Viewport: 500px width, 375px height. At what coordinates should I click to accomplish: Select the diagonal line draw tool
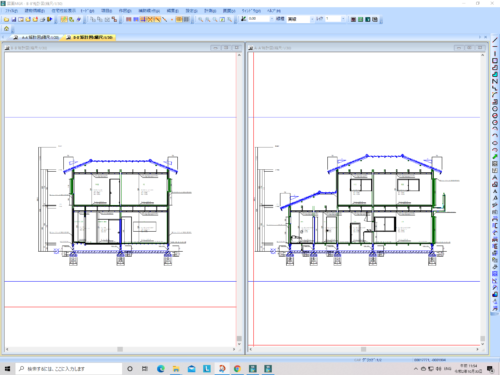495,40
